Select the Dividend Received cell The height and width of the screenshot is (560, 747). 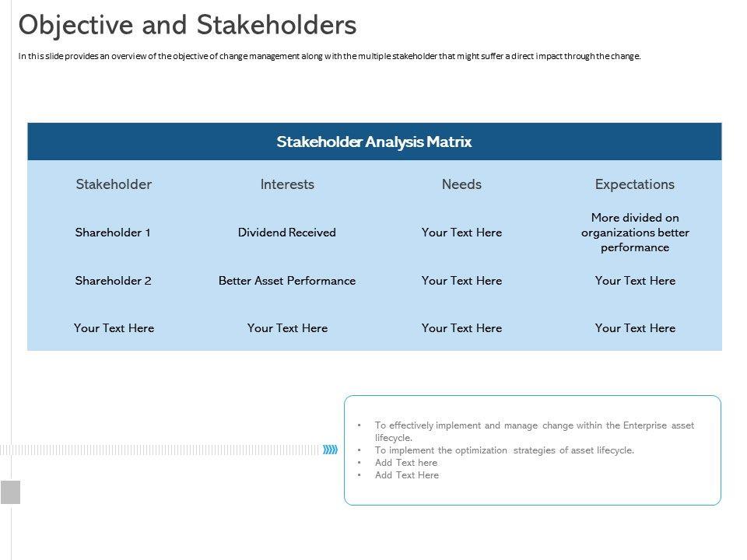click(287, 233)
